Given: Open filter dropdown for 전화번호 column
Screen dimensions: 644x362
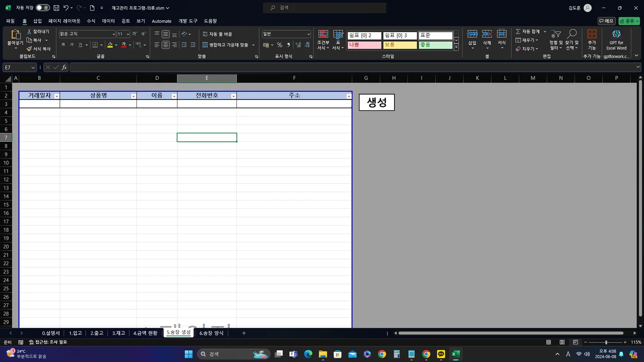Looking at the screenshot, I should coord(233,96).
